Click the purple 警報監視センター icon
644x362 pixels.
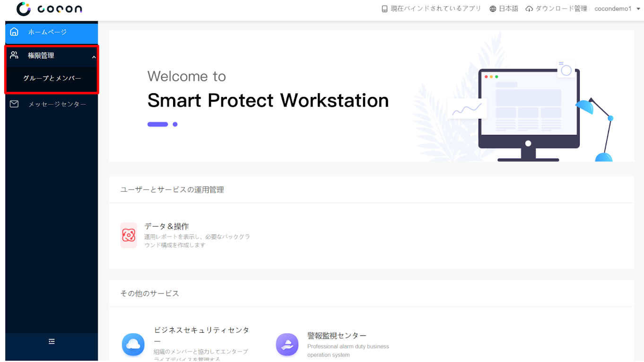pyautogui.click(x=287, y=344)
